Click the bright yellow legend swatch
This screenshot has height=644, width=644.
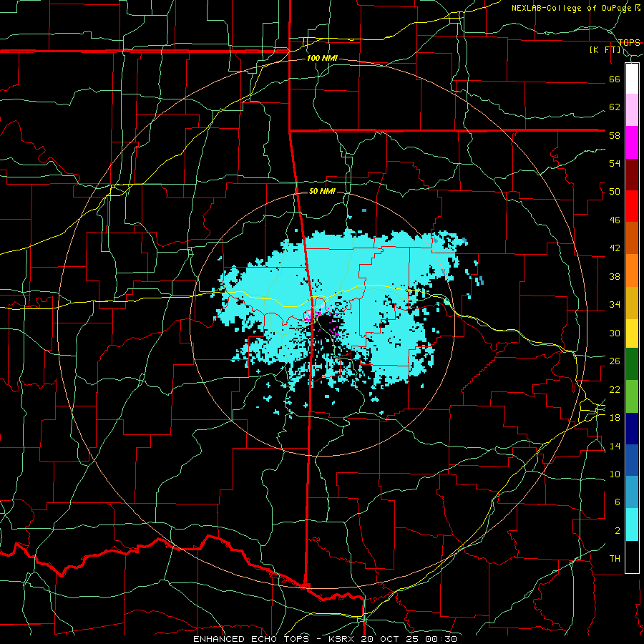click(632, 333)
